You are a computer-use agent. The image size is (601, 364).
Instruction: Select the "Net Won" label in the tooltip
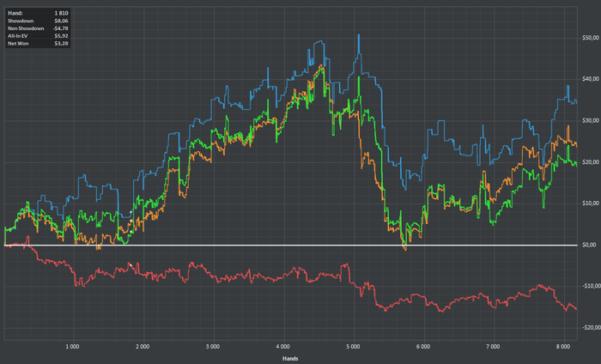(18, 44)
